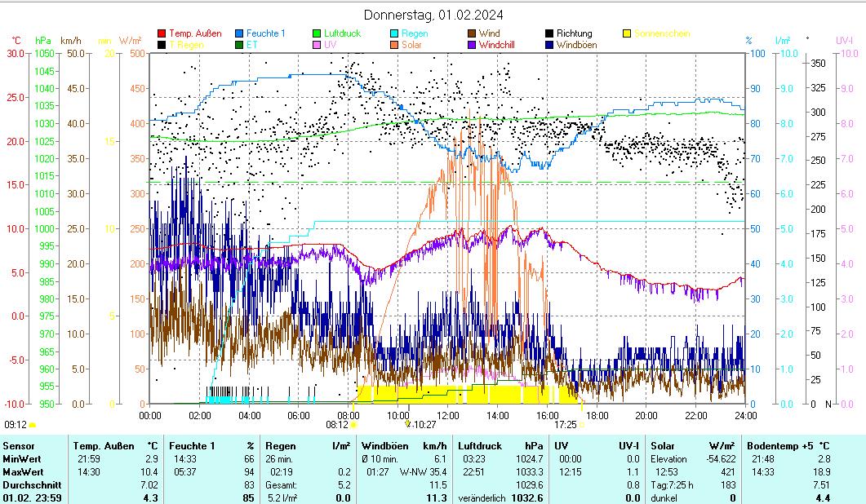Click the '12:00' time axis label
The image size is (866, 504).
coord(448,416)
